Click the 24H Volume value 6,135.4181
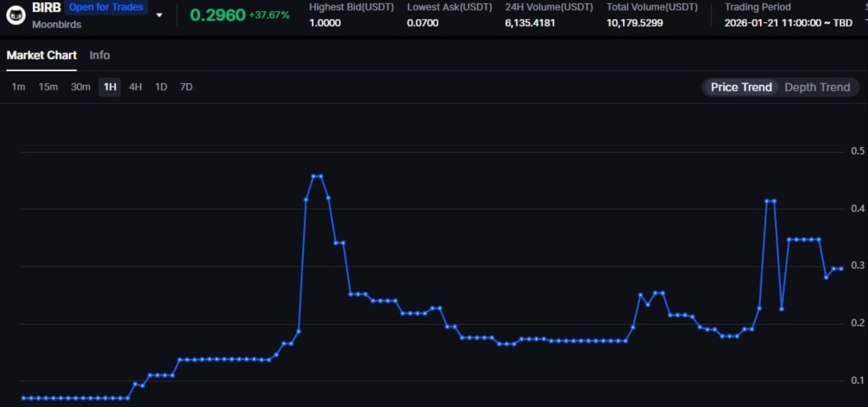This screenshot has width=868, height=407. click(529, 23)
